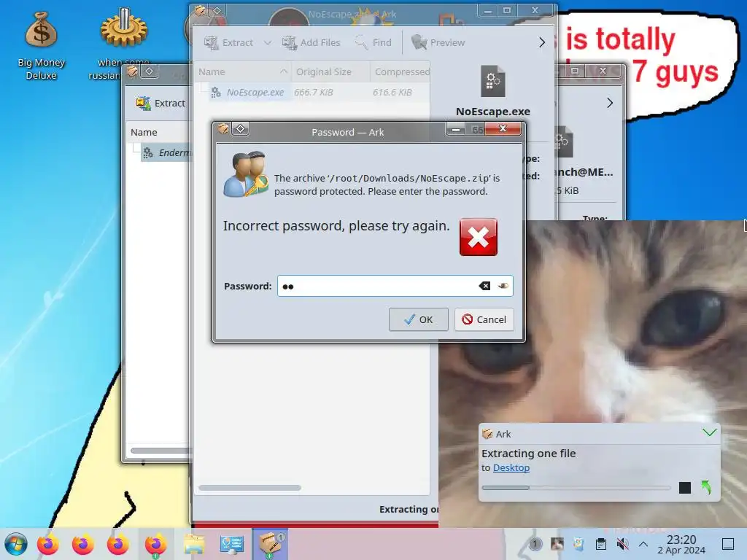The width and height of the screenshot is (747, 560).
Task: Click the third Firefox icon on the taskbar
Action: [118, 544]
